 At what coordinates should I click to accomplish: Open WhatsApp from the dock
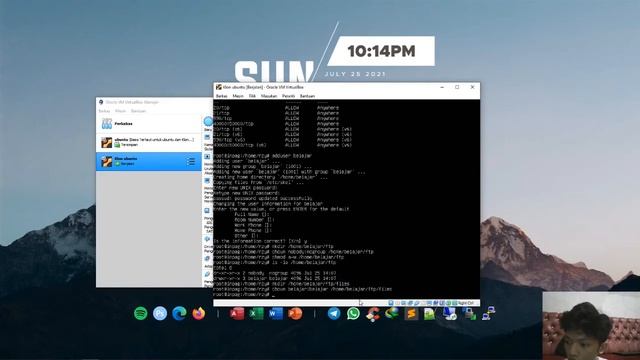click(x=353, y=313)
